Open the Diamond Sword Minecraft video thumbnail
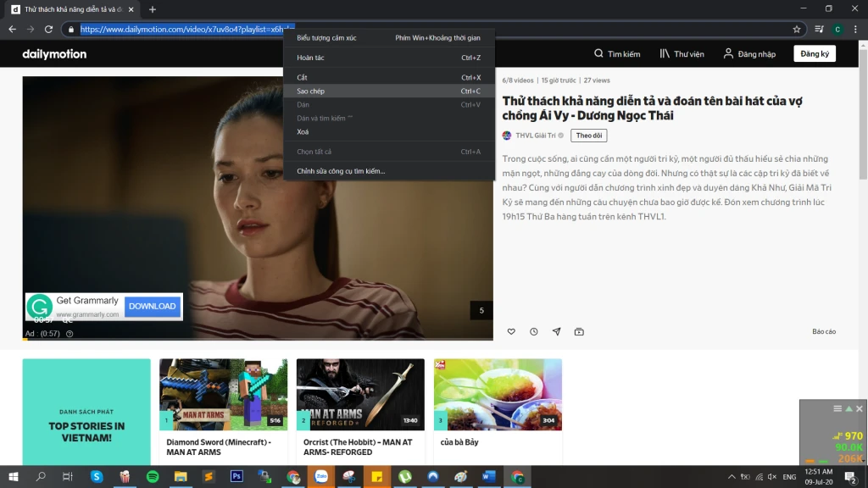The height and width of the screenshot is (488, 868). (222, 393)
